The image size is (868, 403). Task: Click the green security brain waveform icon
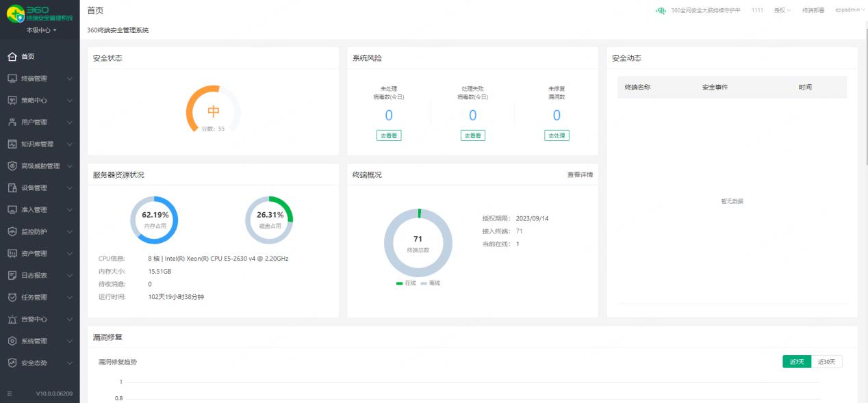tap(661, 10)
